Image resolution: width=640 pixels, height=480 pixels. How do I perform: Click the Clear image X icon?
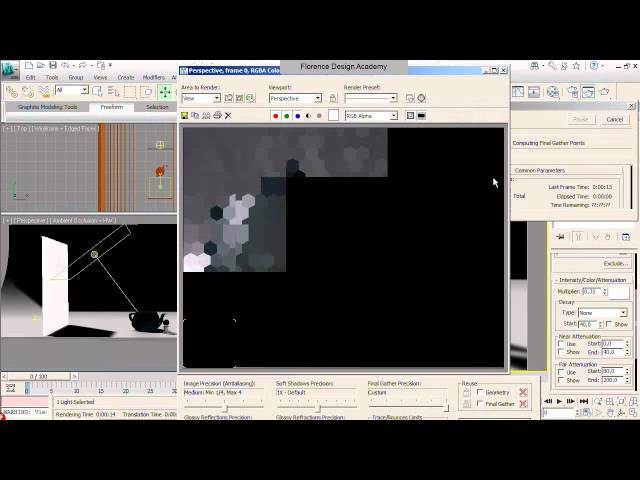pyautogui.click(x=228, y=116)
